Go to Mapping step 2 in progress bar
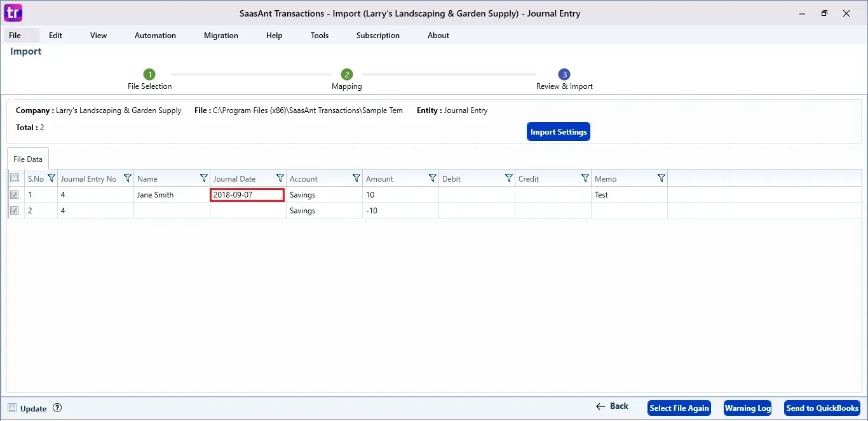The image size is (868, 421). coord(347,75)
